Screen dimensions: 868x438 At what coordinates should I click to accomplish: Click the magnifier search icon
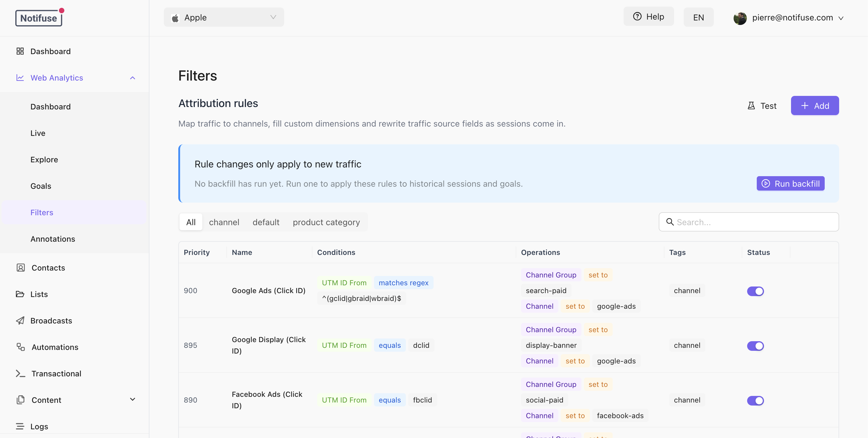(x=670, y=222)
